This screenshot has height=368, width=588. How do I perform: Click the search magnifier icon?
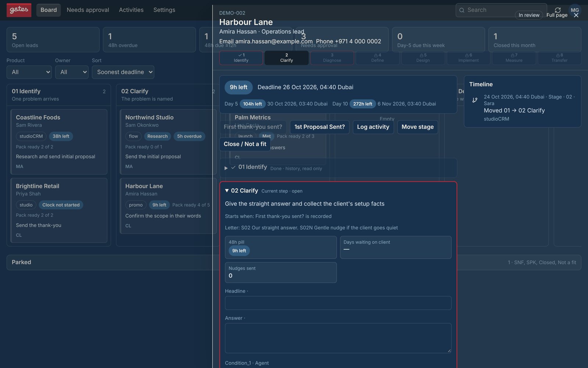click(x=462, y=10)
